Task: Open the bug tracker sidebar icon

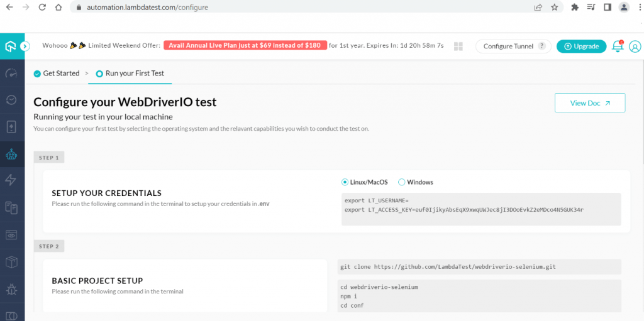Action: tap(11, 288)
